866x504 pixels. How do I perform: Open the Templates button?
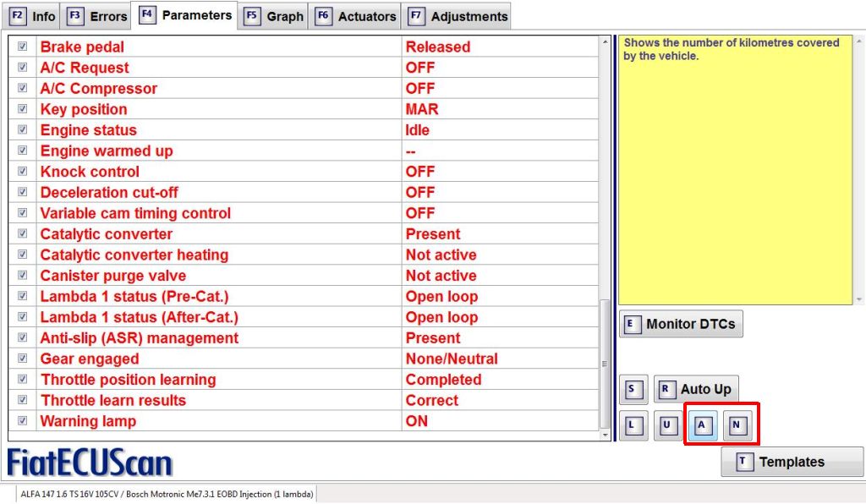792,462
